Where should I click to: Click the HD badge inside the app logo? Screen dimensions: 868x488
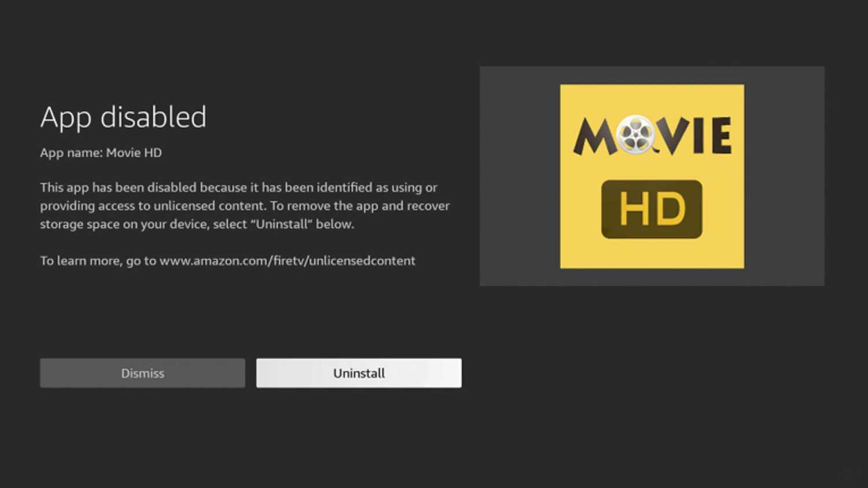(652, 208)
